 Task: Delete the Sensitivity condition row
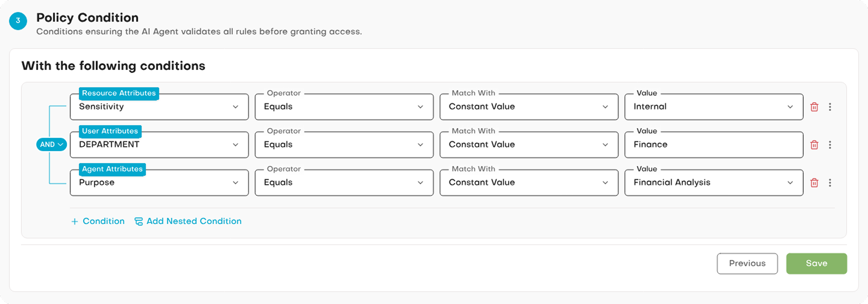(x=814, y=107)
